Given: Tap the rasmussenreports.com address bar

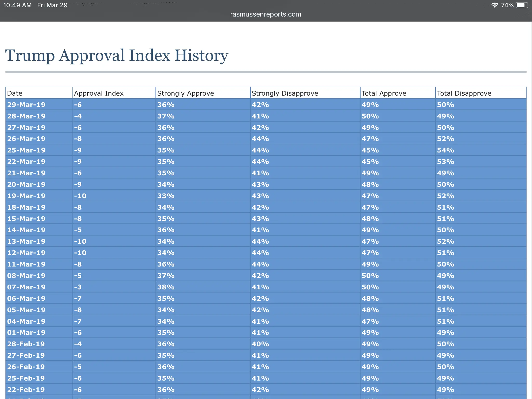Looking at the screenshot, I should [265, 14].
